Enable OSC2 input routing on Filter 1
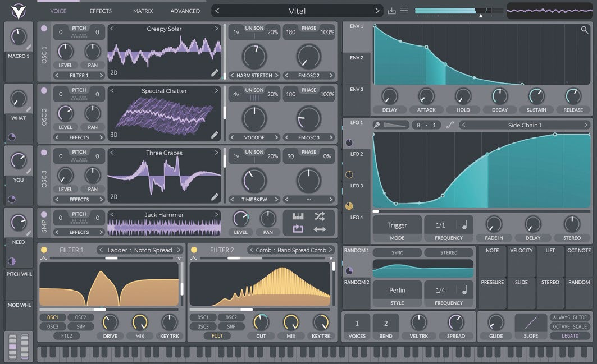 coord(81,317)
